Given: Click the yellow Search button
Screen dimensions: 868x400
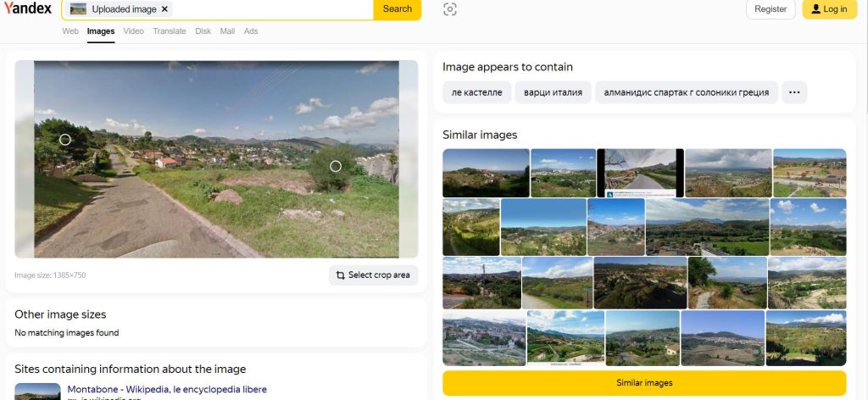Looking at the screenshot, I should [x=397, y=8].
